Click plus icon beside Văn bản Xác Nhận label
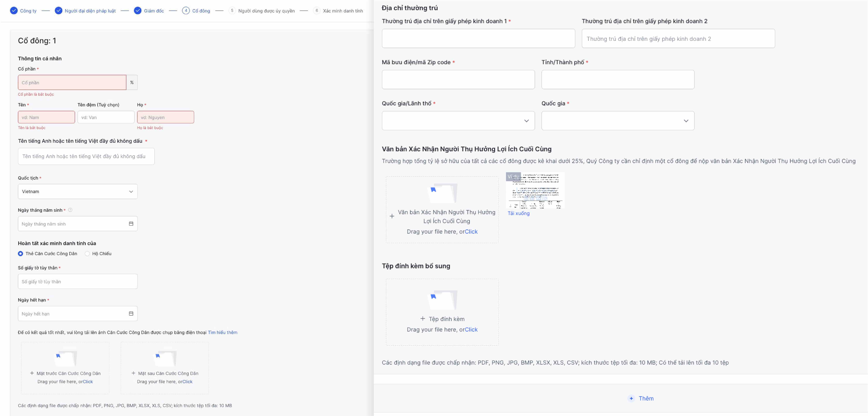The width and height of the screenshot is (868, 416). click(392, 216)
